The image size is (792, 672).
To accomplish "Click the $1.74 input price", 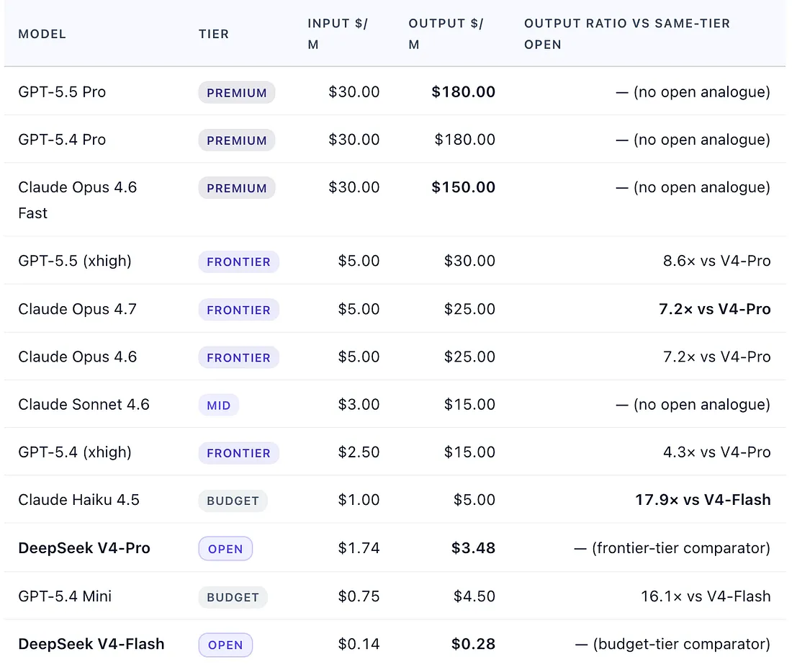I will [x=359, y=547].
